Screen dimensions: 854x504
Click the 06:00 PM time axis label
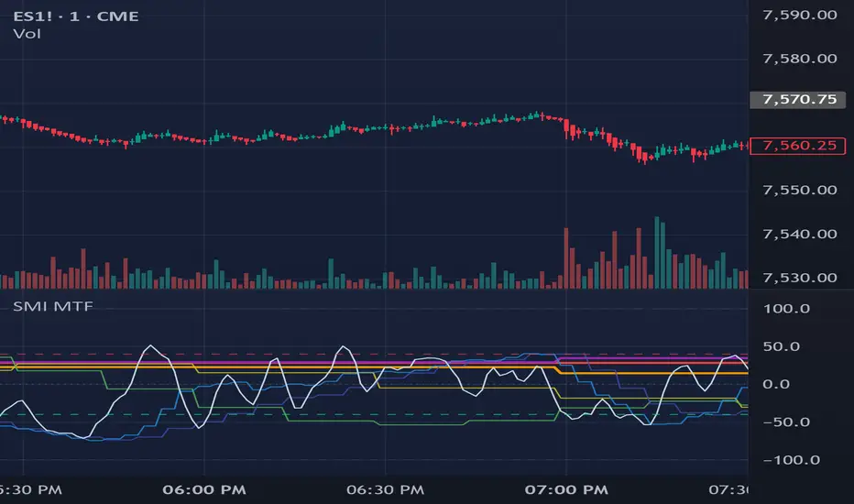[x=204, y=490]
